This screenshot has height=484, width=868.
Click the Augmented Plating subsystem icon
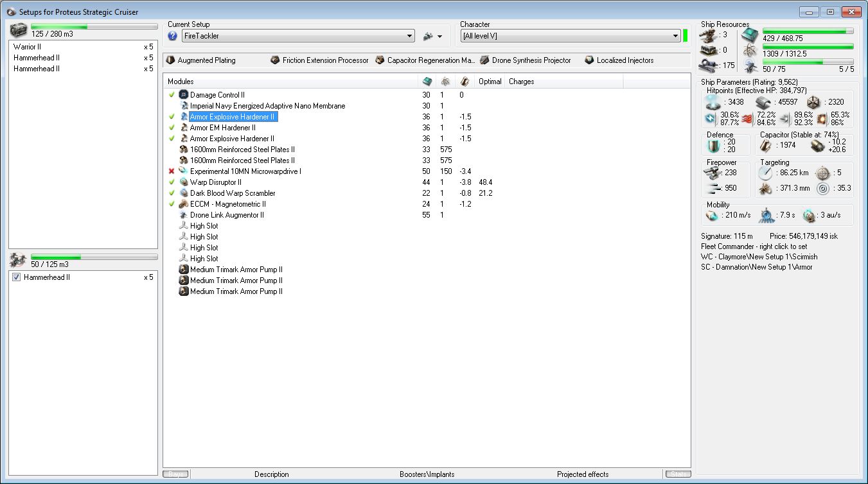170,60
